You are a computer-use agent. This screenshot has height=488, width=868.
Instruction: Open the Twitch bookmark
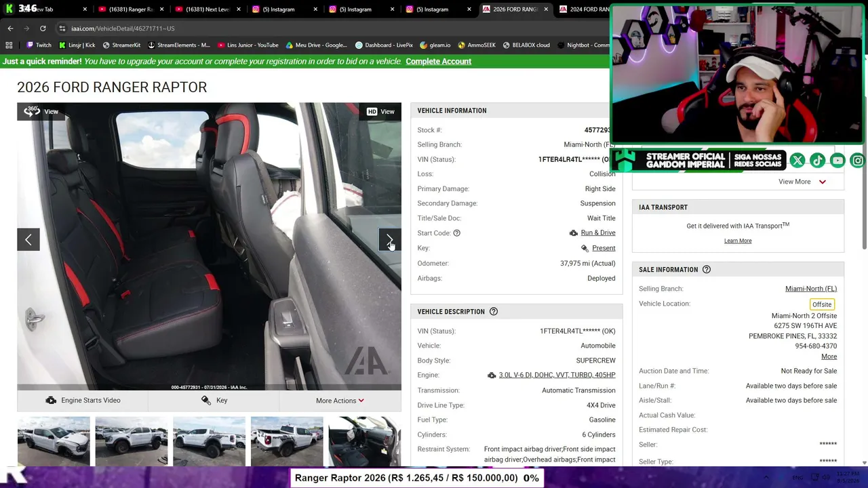[x=39, y=45]
